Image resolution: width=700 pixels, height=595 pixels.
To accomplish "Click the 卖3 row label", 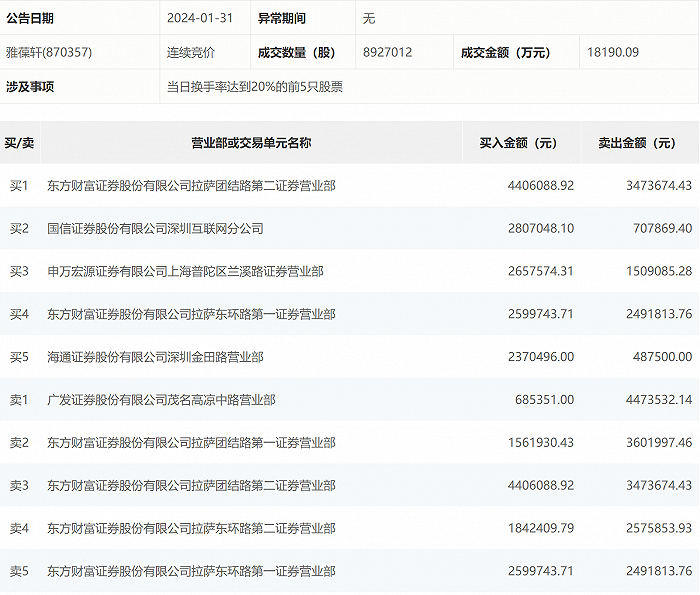I will coord(19,485).
